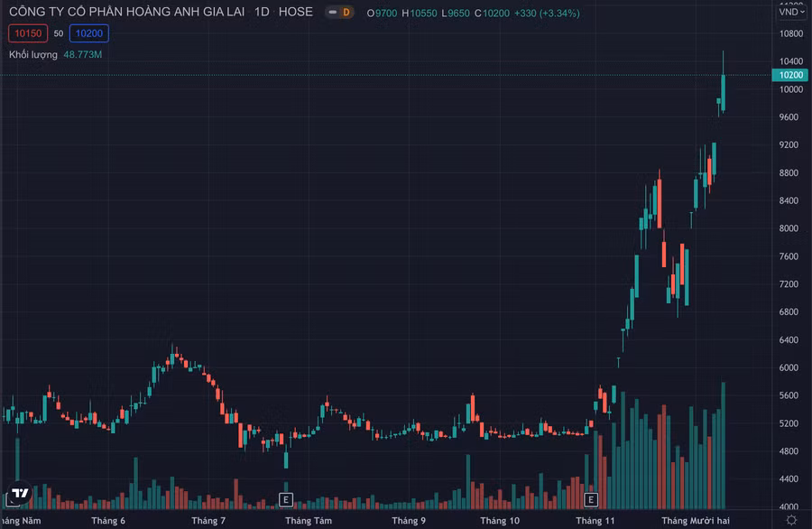Click the spread value 50 between prices
The image size is (812, 529).
tap(59, 33)
